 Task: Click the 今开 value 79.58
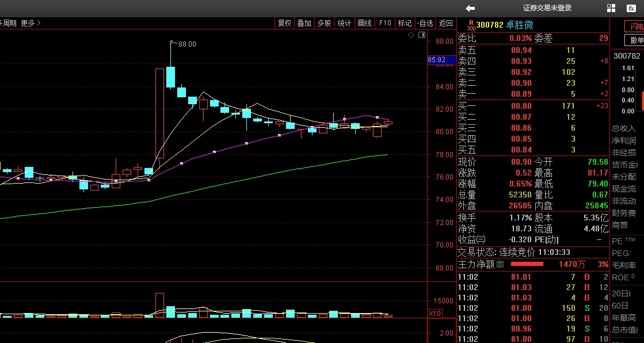597,162
